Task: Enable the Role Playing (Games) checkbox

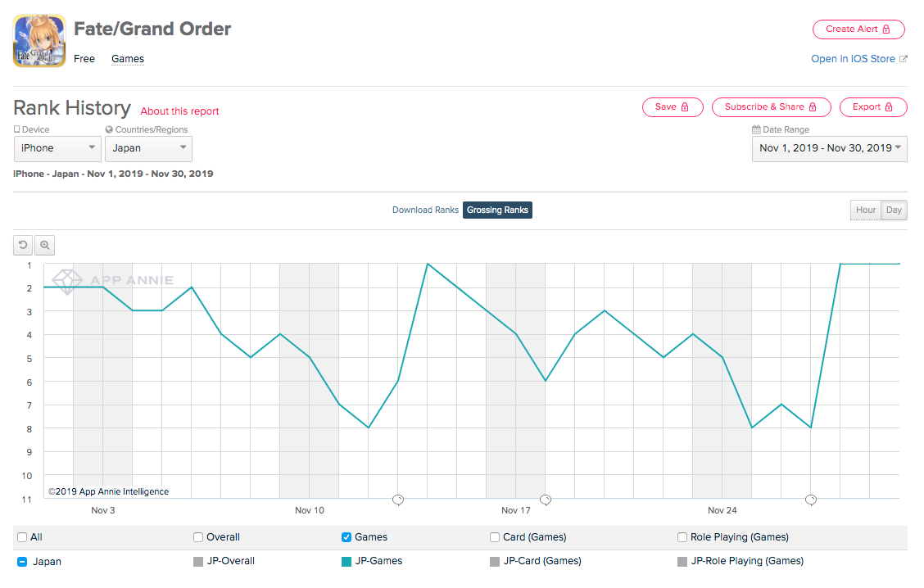Action: [682, 537]
